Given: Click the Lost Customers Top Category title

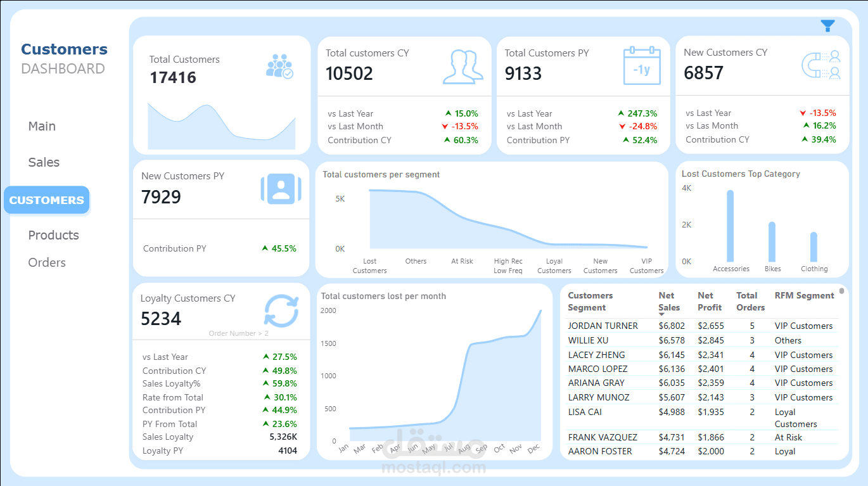Looking at the screenshot, I should [741, 174].
